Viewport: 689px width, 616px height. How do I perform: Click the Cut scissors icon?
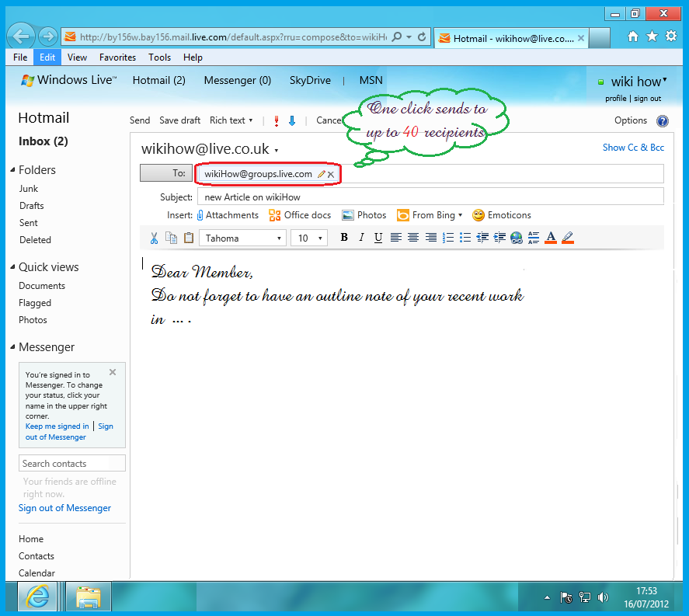154,238
